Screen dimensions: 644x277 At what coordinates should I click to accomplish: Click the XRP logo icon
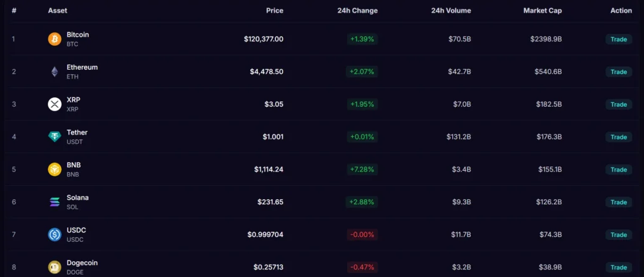click(55, 104)
